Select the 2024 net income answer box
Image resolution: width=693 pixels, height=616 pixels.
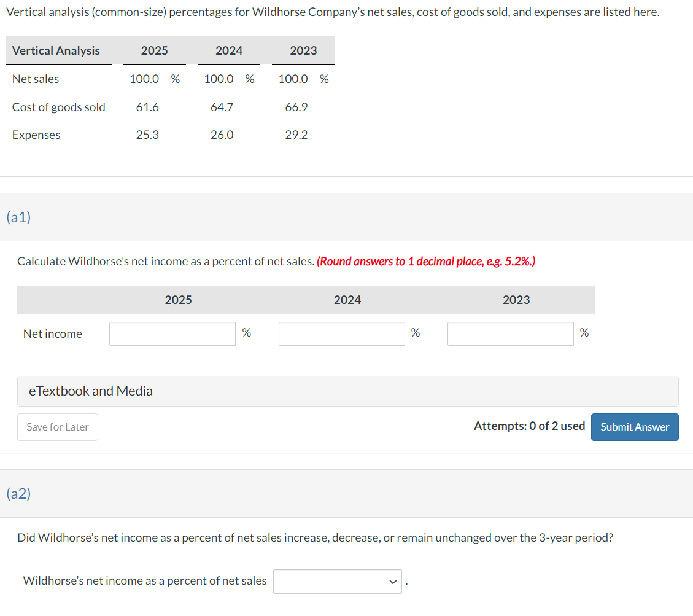(x=341, y=333)
